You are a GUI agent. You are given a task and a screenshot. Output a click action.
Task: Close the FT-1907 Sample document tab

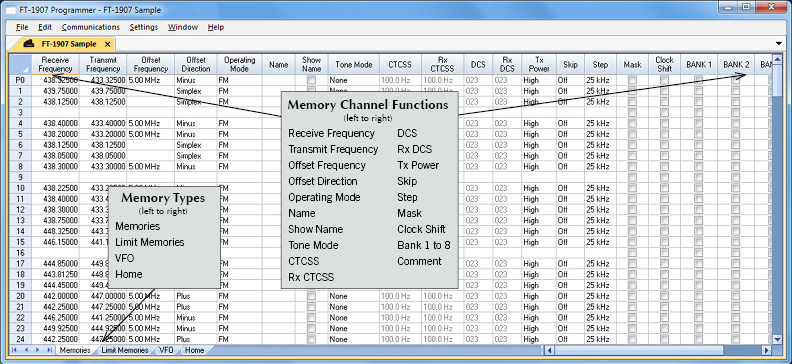pyautogui.click(x=107, y=44)
